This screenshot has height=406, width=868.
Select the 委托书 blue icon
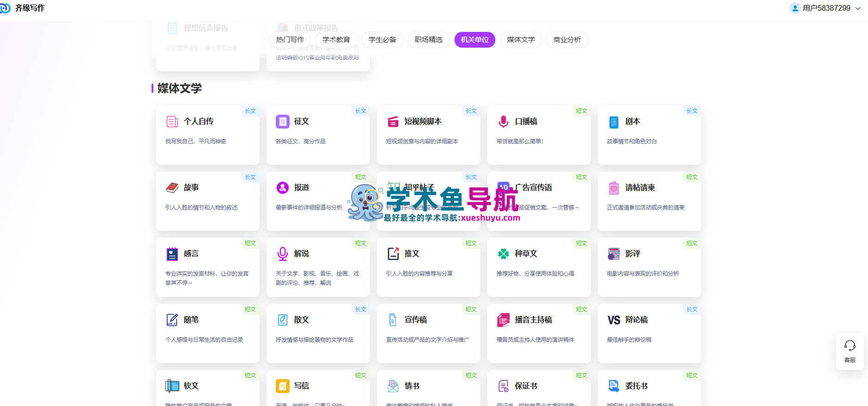pos(613,386)
